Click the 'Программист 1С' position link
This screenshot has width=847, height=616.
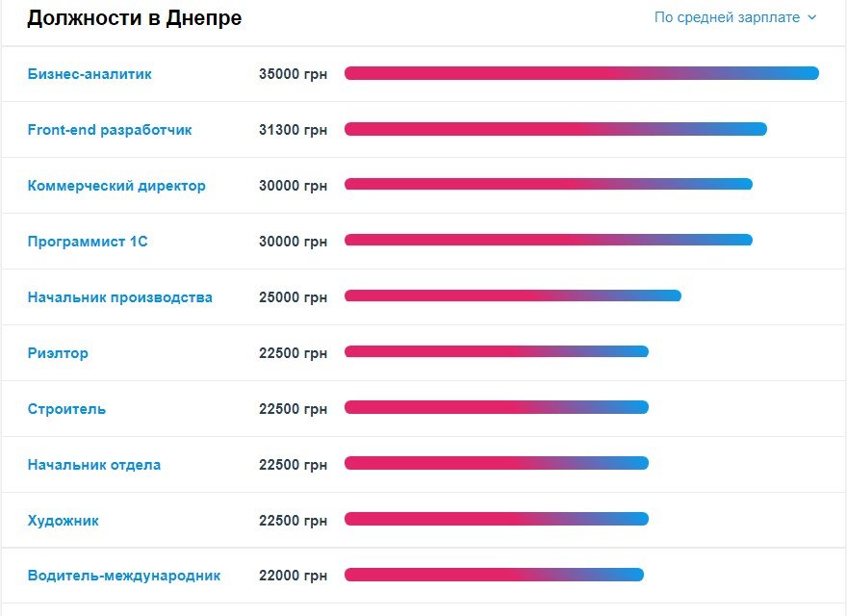point(88,242)
